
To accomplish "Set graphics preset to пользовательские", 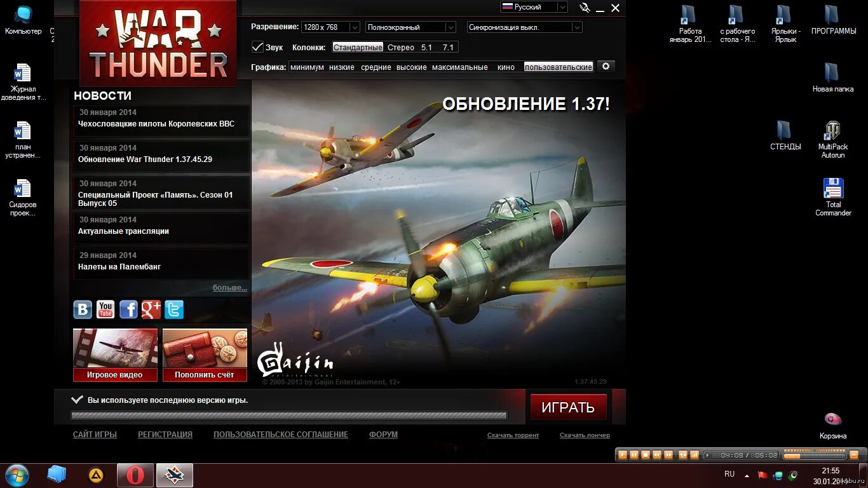I will (559, 67).
